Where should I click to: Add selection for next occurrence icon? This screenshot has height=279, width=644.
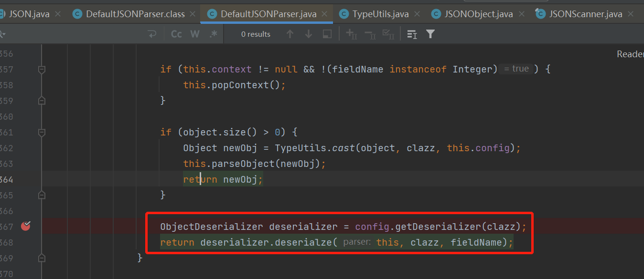pyautogui.click(x=352, y=34)
